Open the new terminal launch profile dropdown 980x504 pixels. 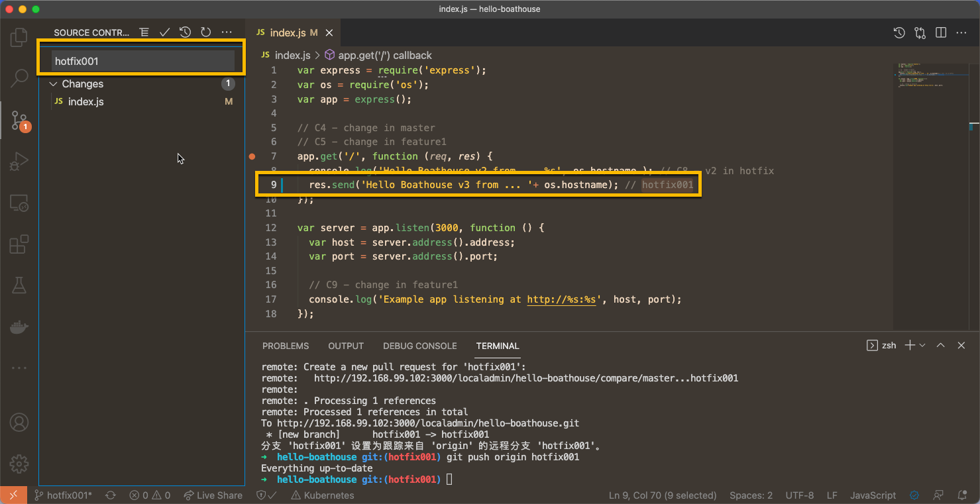922,345
